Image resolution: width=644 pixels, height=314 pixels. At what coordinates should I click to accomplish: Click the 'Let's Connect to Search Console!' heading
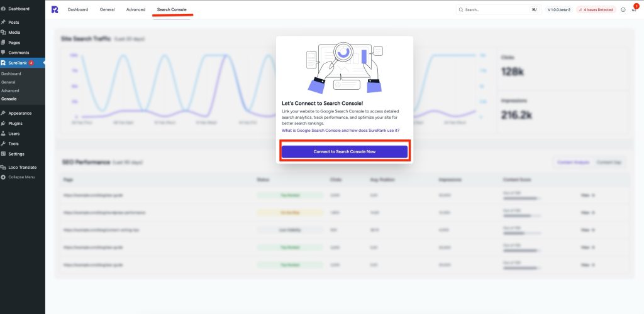pos(323,103)
